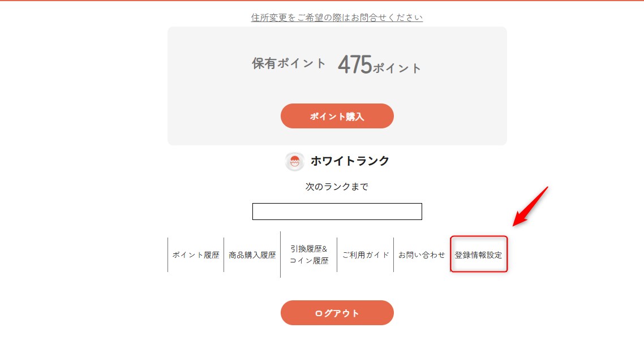Viewport: 644px width, 358px height.
Task: Click the ポイント unit text beside 475
Action: [x=397, y=68]
